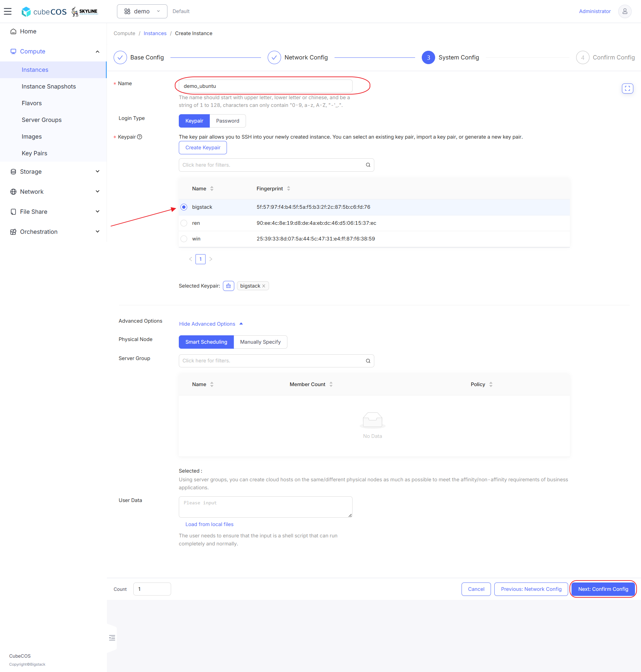This screenshot has height=672, width=641.
Task: Go to previous keypair page
Action: click(190, 259)
